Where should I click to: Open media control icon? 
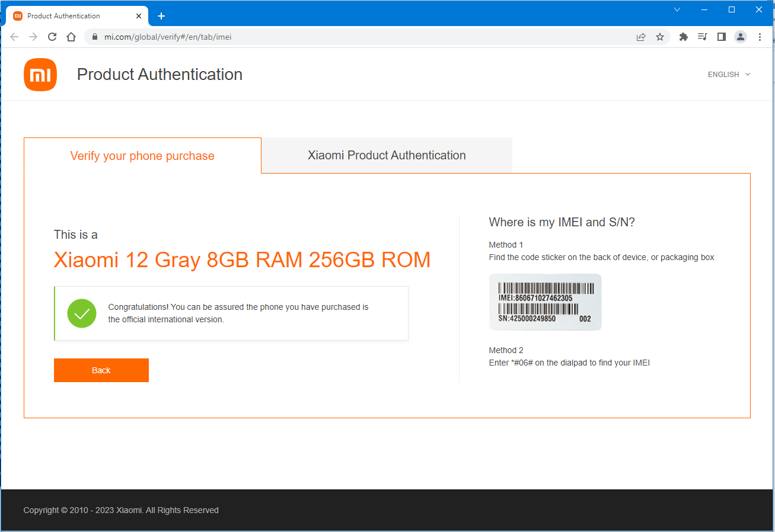pos(703,37)
